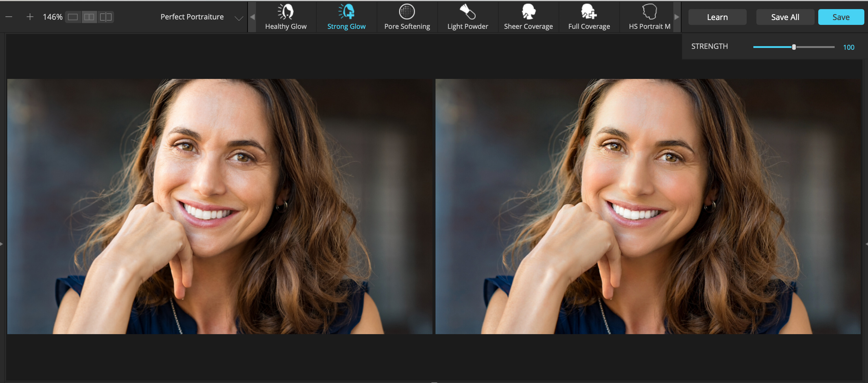Viewport: 868px width, 383px height.
Task: Select the Strong Glow preset tab
Action: pos(346,16)
